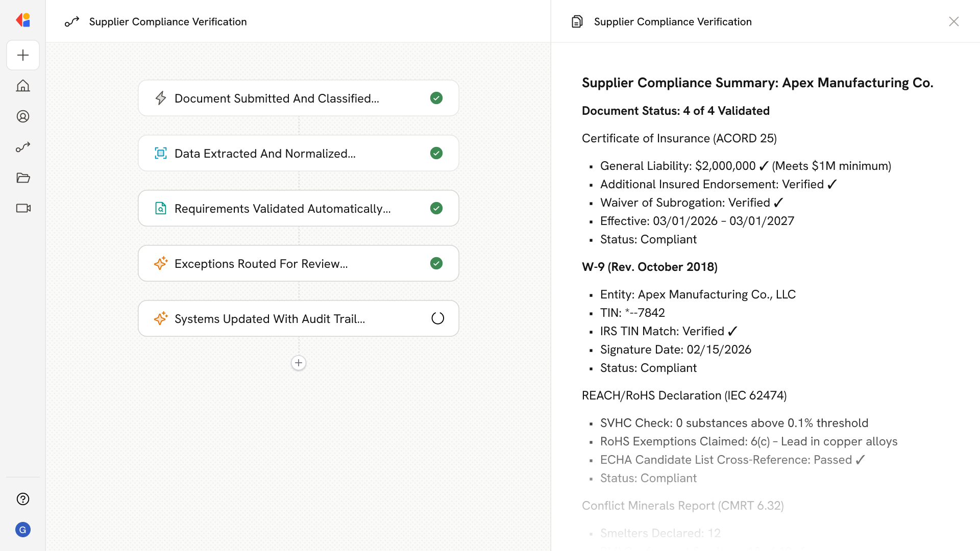This screenshot has height=551, width=980.
Task: Open the profile icon in sidebar
Action: pos(23,116)
